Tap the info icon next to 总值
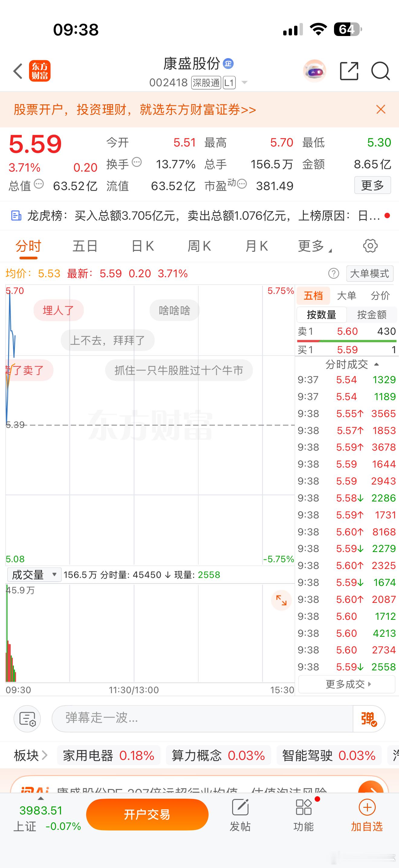 (x=39, y=184)
